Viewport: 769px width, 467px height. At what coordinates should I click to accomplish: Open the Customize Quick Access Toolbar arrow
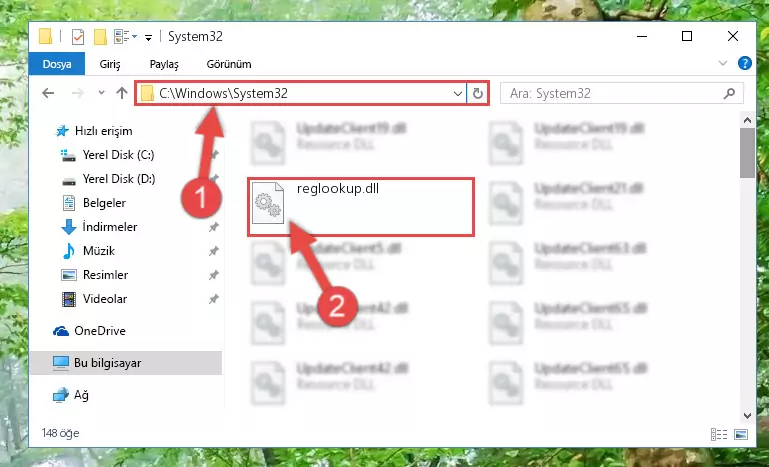tap(148, 38)
